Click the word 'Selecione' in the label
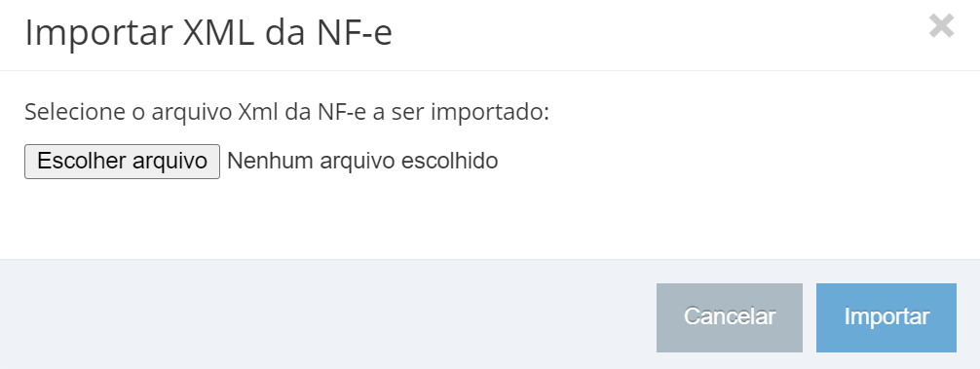The height and width of the screenshot is (369, 980). (74, 112)
